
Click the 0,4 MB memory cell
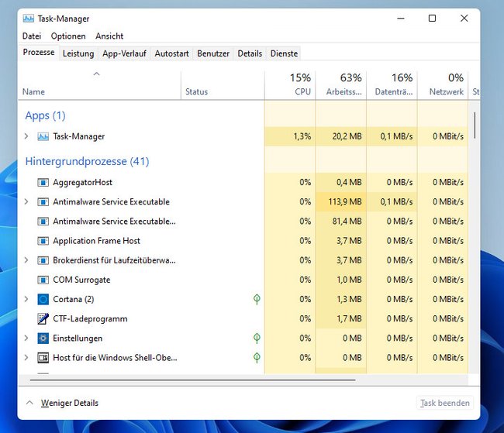341,183
